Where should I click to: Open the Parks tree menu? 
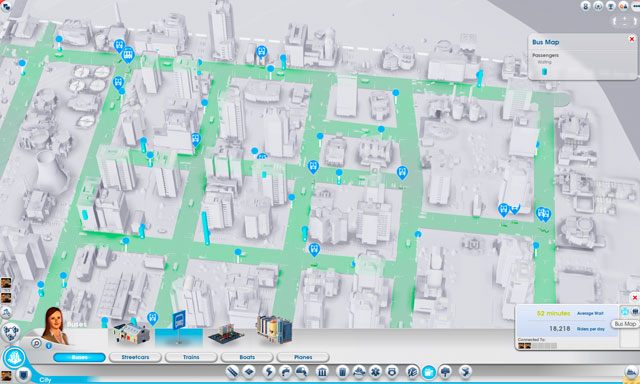click(445, 372)
